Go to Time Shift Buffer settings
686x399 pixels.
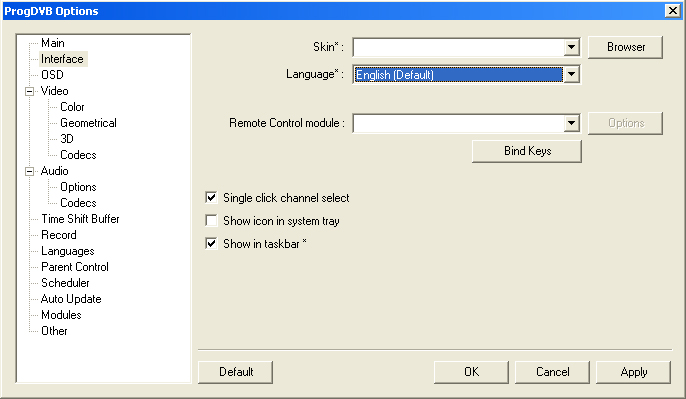80,219
